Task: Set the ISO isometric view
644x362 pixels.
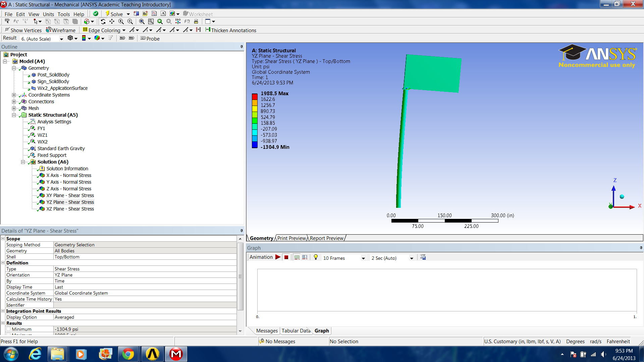Action: coord(178,21)
